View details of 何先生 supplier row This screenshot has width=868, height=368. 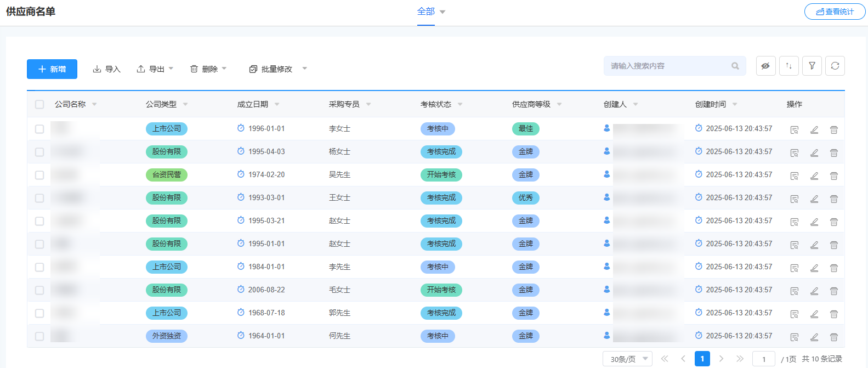pyautogui.click(x=794, y=337)
